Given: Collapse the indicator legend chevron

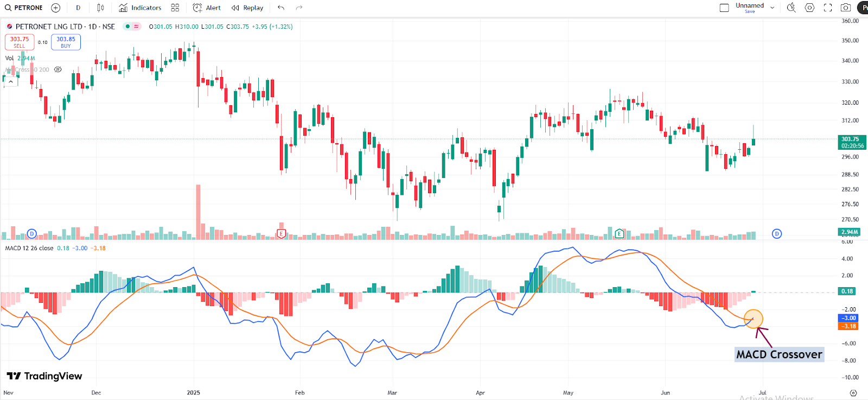Looking at the screenshot, I should point(11,81).
